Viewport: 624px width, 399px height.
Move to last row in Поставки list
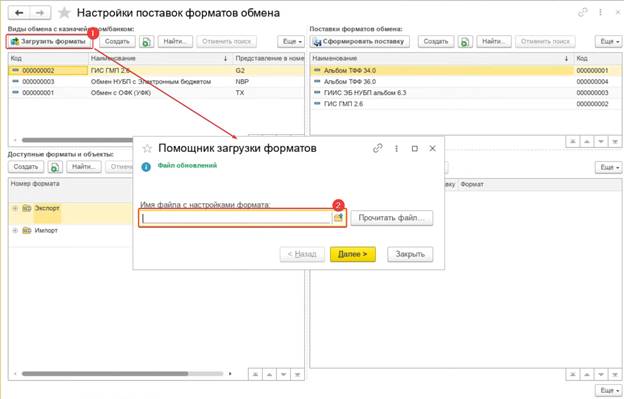click(x=614, y=142)
